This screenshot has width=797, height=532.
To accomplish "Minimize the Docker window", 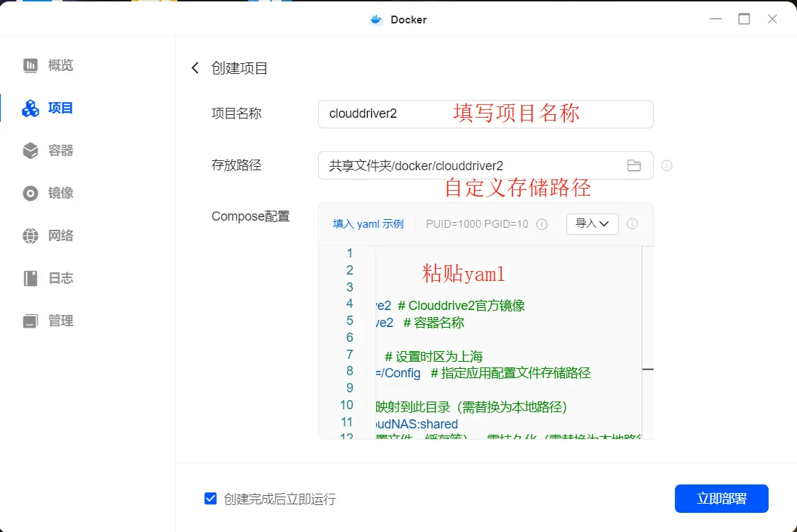I will 715,19.
